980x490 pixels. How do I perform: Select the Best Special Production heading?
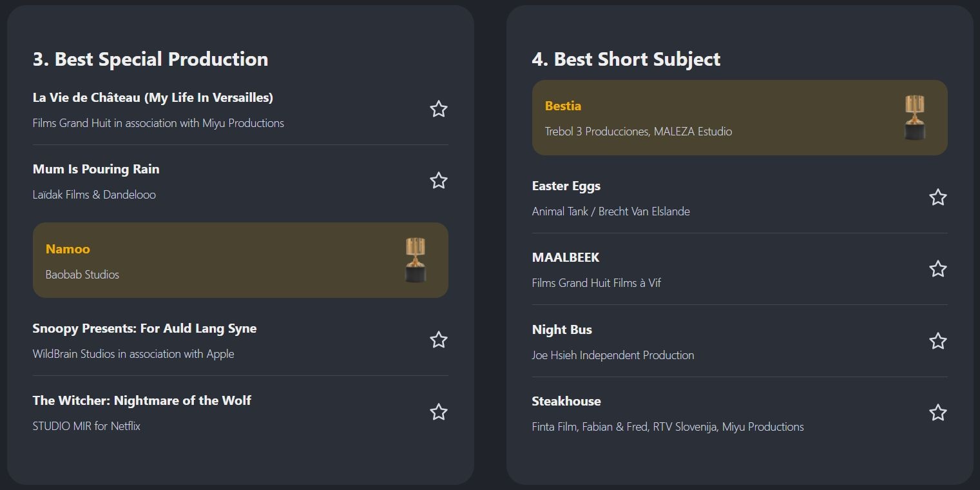tap(150, 59)
